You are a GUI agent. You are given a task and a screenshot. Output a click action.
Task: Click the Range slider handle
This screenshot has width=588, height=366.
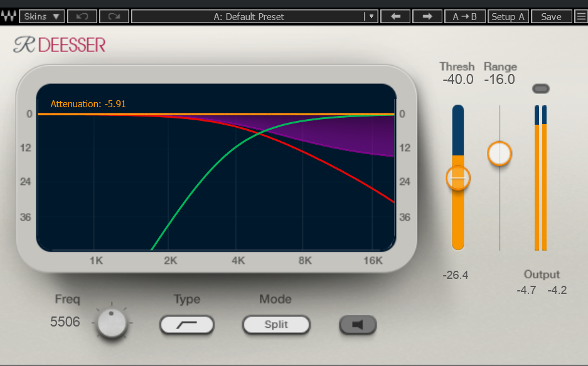click(x=500, y=154)
